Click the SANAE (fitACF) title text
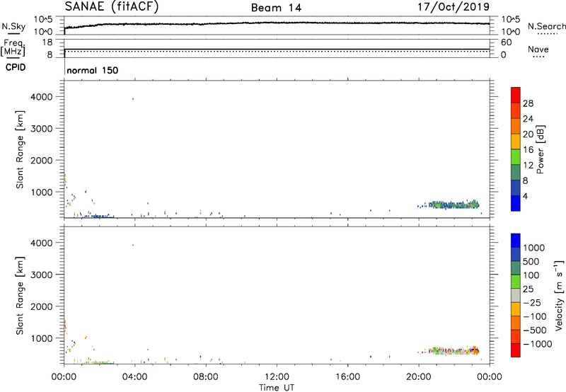The height and width of the screenshot is (392, 566). pyautogui.click(x=112, y=6)
